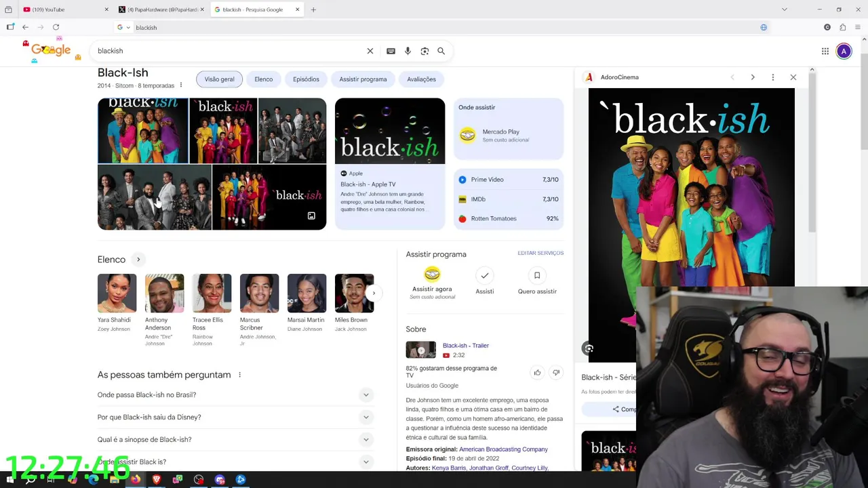The width and height of the screenshot is (868, 488).
Task: Open the Google apps grid
Action: 825,51
